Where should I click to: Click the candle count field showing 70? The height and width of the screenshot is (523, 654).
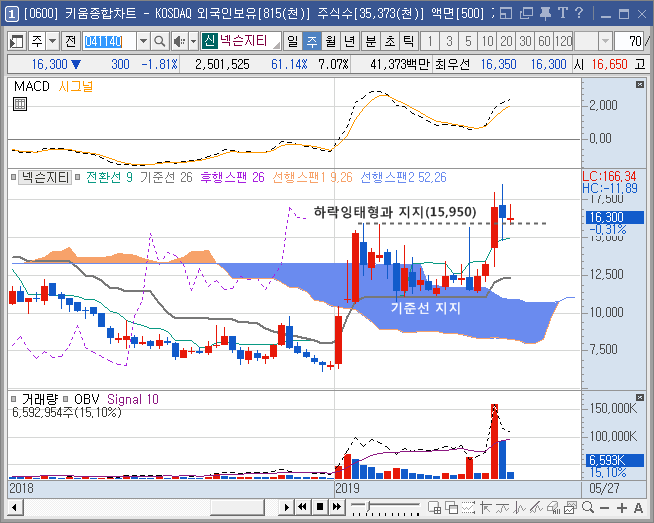pyautogui.click(x=629, y=41)
